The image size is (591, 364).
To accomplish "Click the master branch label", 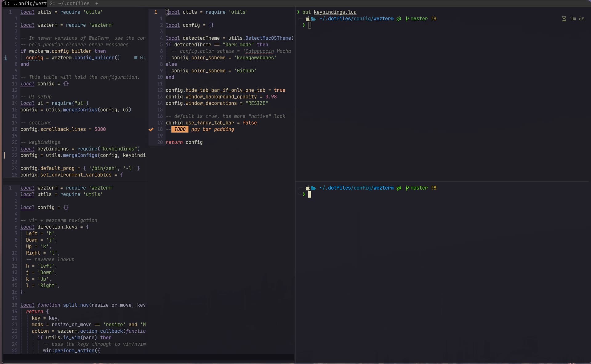I will [x=419, y=19].
